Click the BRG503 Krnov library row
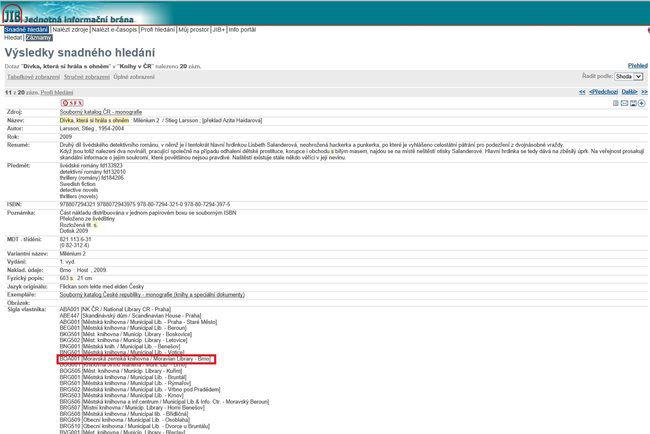 (121, 395)
